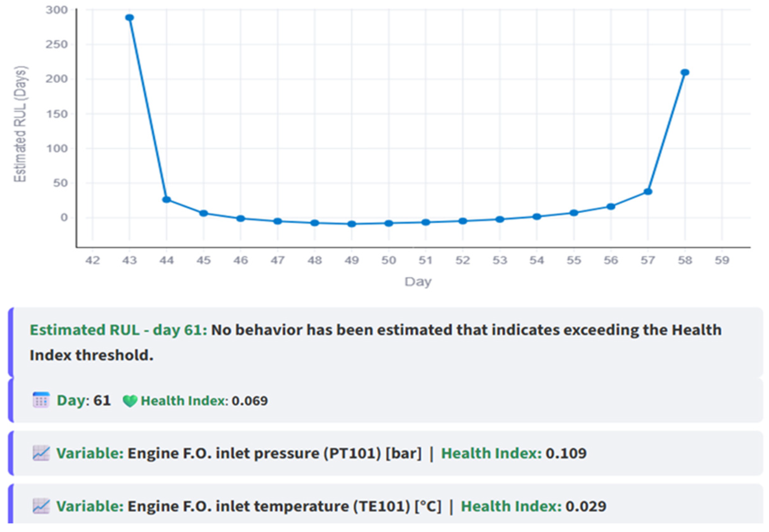Select the day 58 data point
Screen dimensions: 769x532
coord(685,72)
